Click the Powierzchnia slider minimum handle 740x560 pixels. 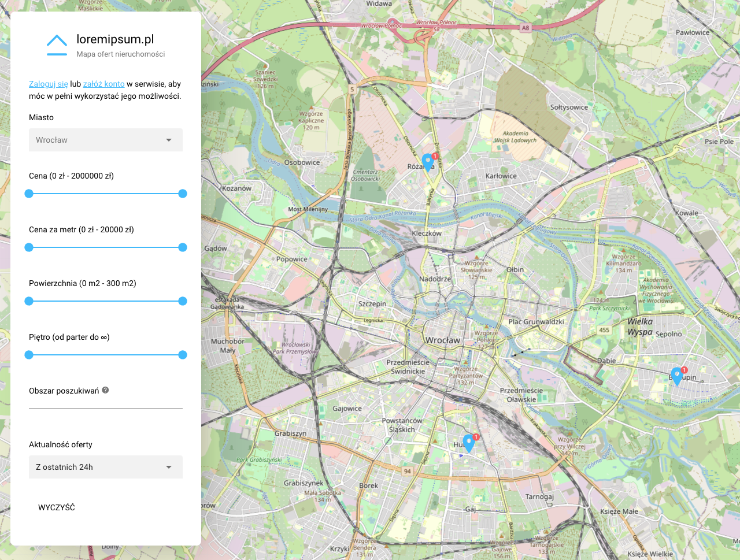point(29,301)
